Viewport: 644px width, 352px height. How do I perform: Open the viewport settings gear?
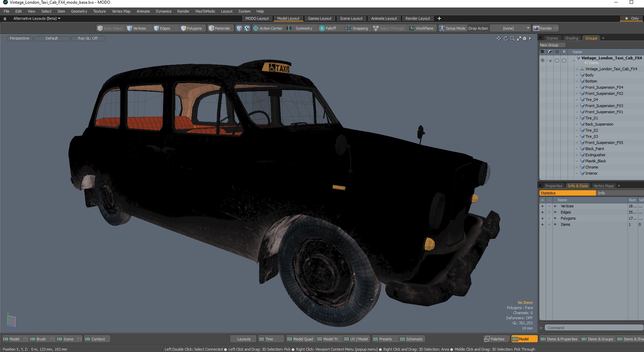pyautogui.click(x=525, y=39)
